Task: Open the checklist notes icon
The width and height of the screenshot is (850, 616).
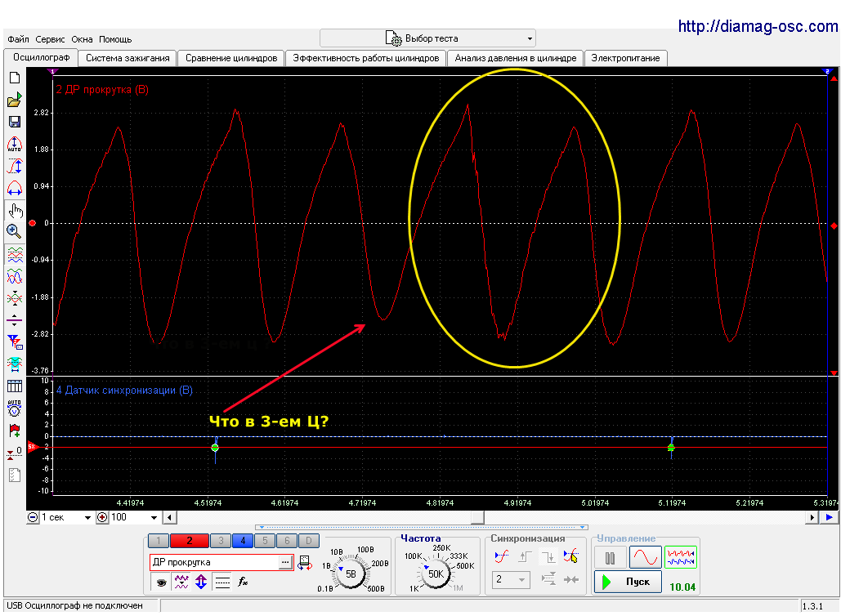Action: point(15,475)
